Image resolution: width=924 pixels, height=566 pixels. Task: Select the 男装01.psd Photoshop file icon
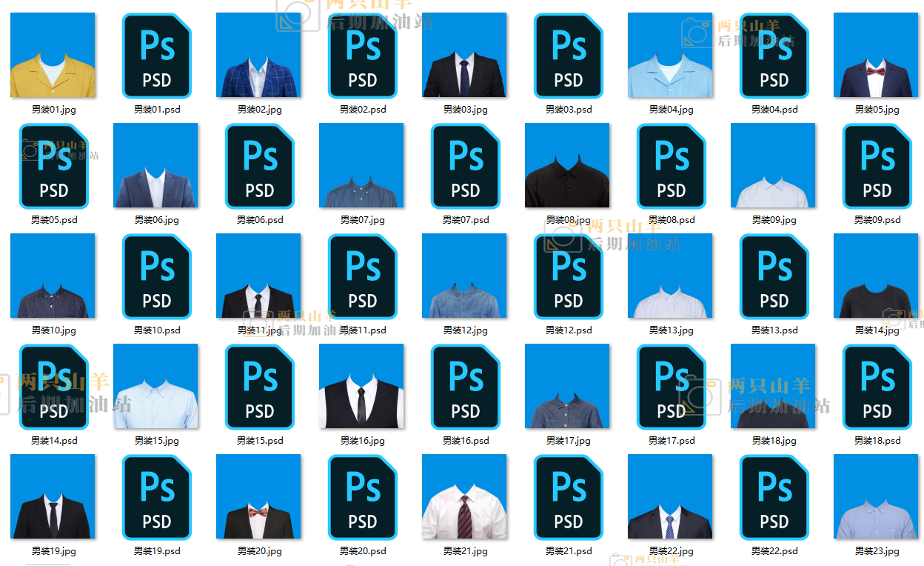coord(156,56)
